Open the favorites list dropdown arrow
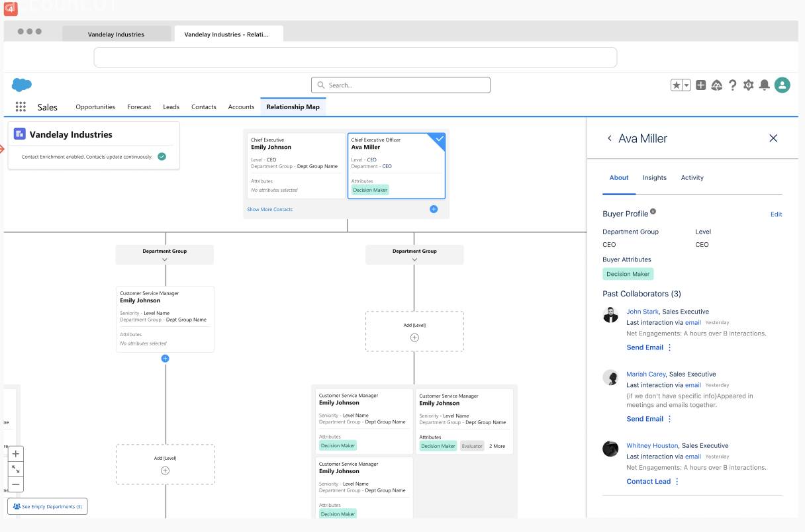Image resolution: width=805 pixels, height=532 pixels. point(687,85)
